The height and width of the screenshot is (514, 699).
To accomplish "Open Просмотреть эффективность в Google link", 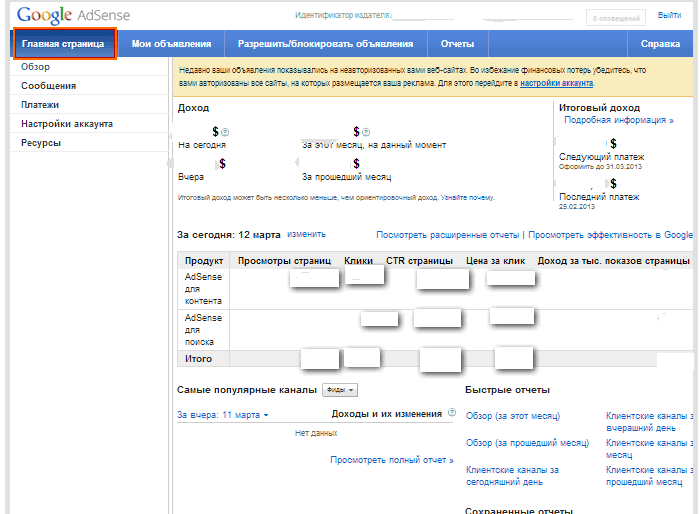I will point(610,235).
